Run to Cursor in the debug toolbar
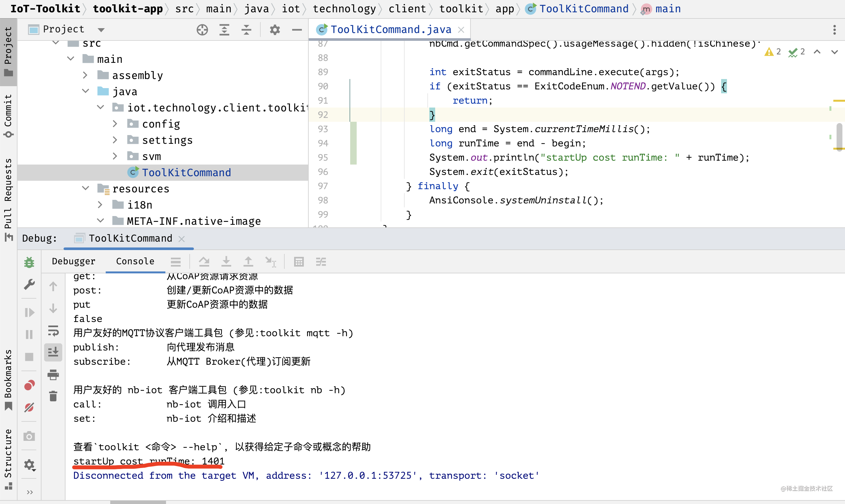The height and width of the screenshot is (504, 845). (x=270, y=261)
